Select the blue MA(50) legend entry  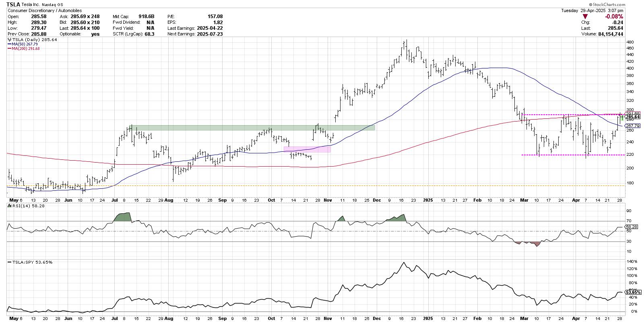click(x=20, y=44)
